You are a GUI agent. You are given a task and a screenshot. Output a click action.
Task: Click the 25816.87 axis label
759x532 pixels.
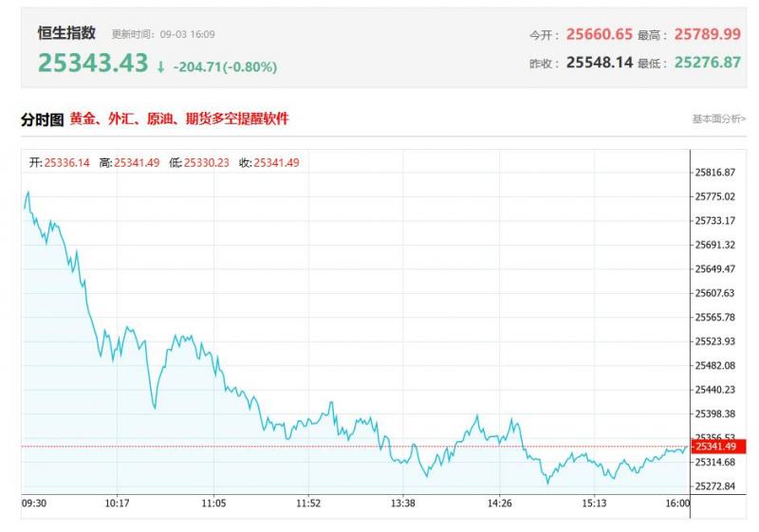715,173
